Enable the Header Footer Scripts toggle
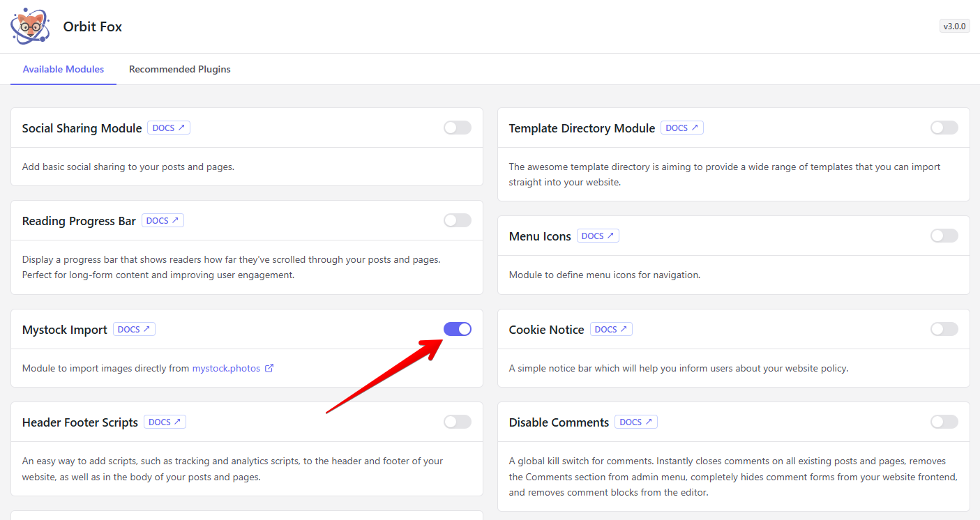The image size is (980, 520). click(458, 422)
